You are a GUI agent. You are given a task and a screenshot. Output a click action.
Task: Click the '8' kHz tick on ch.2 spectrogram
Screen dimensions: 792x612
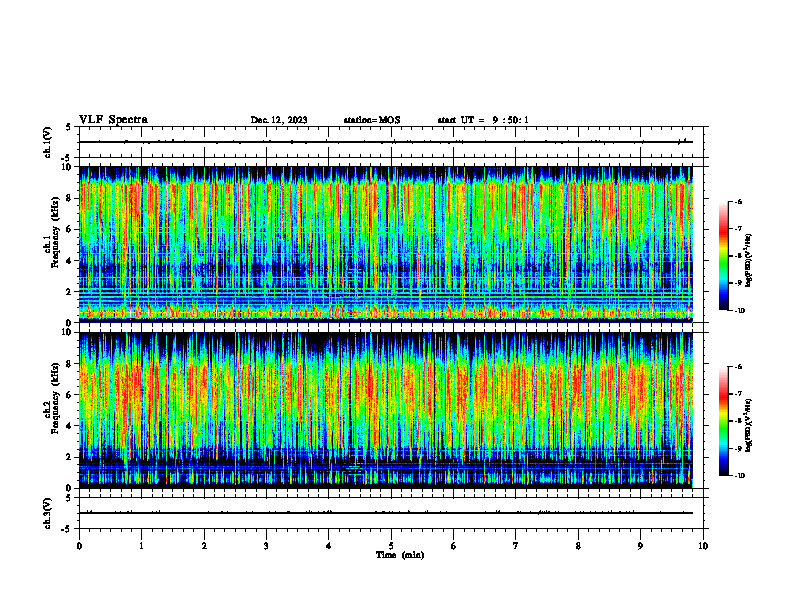(70, 364)
